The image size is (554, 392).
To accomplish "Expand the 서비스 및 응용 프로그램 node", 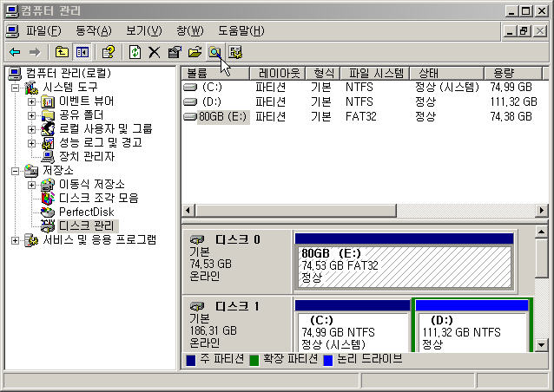I will pos(15,240).
